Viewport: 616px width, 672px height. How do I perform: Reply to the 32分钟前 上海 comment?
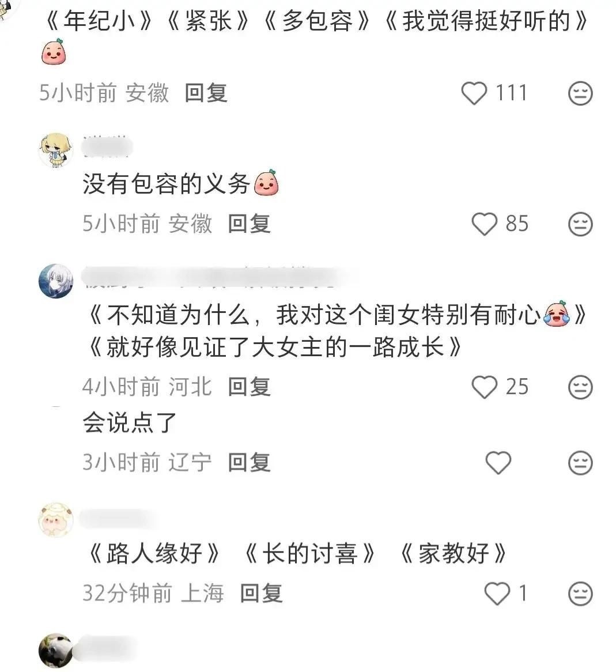[261, 594]
